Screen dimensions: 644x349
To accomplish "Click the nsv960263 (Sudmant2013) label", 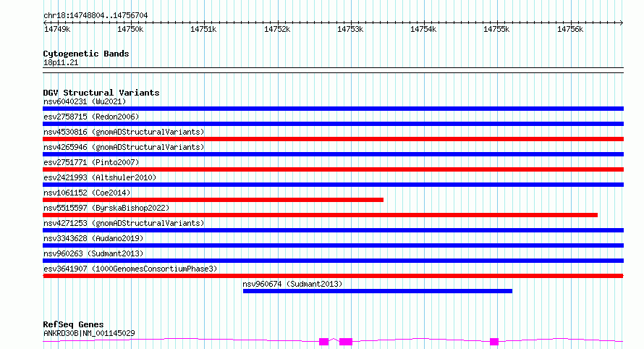I will click(93, 253).
